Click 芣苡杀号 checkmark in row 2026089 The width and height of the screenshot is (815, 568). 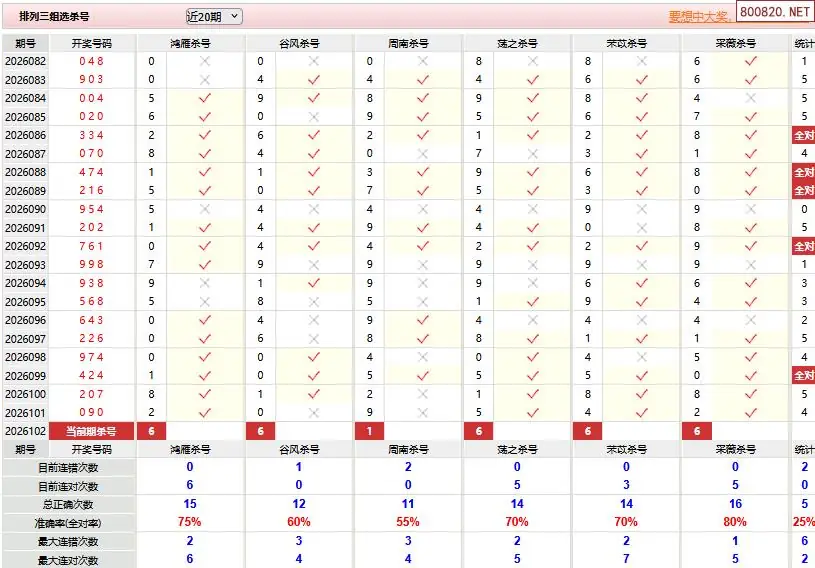[x=642, y=190]
